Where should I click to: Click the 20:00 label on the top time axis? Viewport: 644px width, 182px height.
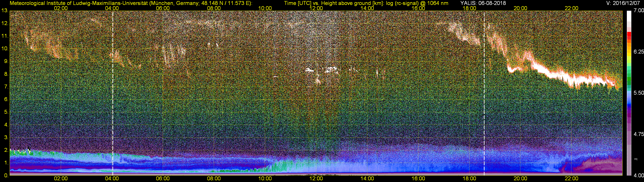click(521, 8)
